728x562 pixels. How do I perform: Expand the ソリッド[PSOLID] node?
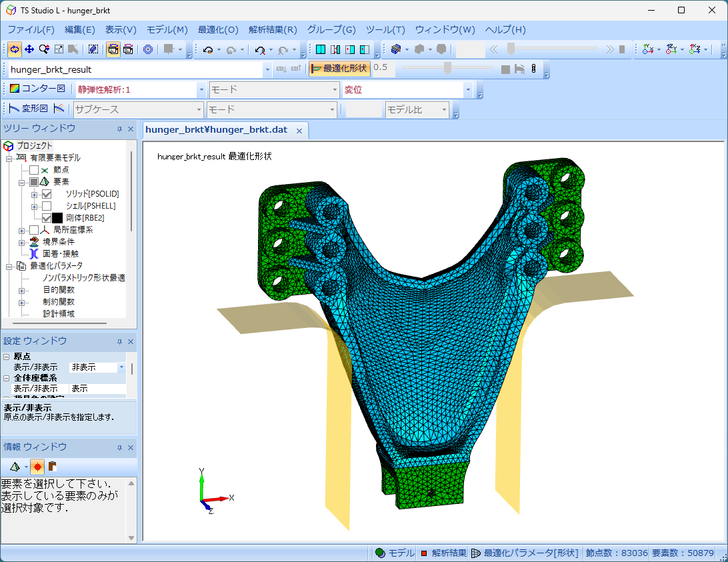[x=34, y=194]
